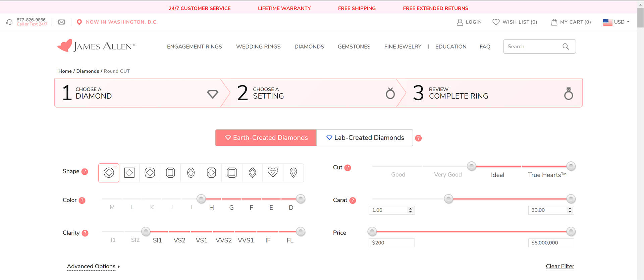Screen dimensions: 644x280
Task: Click the "VS2" clarity label
Action: (x=179, y=240)
